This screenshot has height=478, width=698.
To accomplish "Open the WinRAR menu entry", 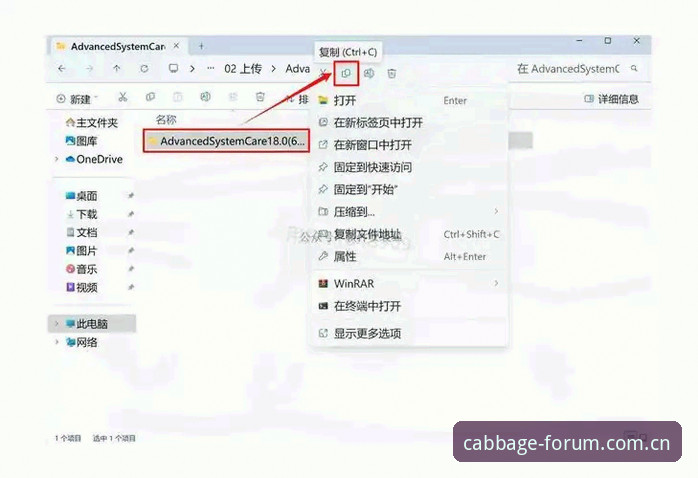I will 409,283.
